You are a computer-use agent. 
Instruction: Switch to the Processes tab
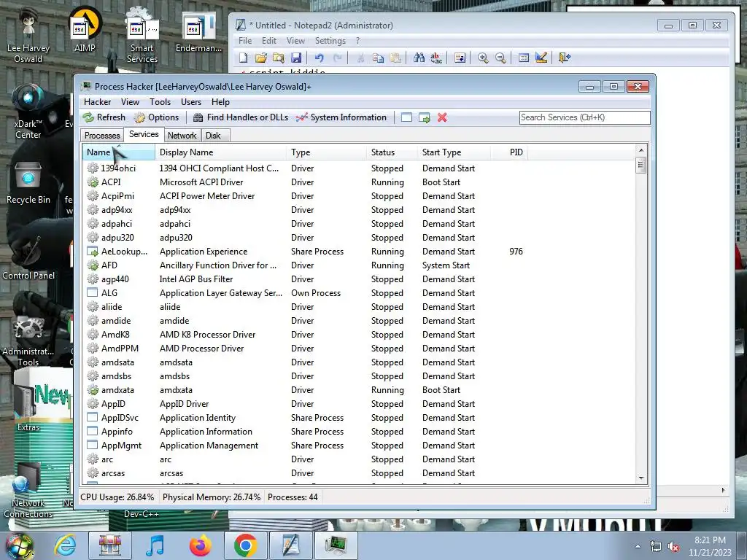point(102,136)
